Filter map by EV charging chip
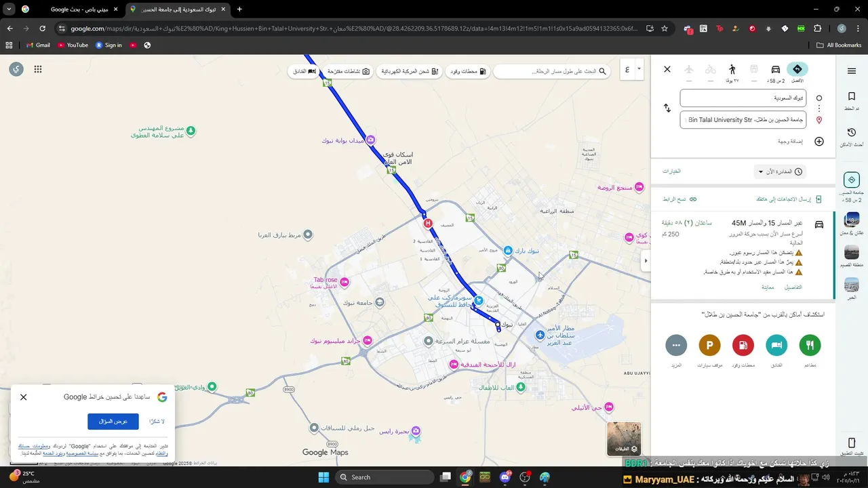Viewport: 868px width, 488px height. coord(411,71)
